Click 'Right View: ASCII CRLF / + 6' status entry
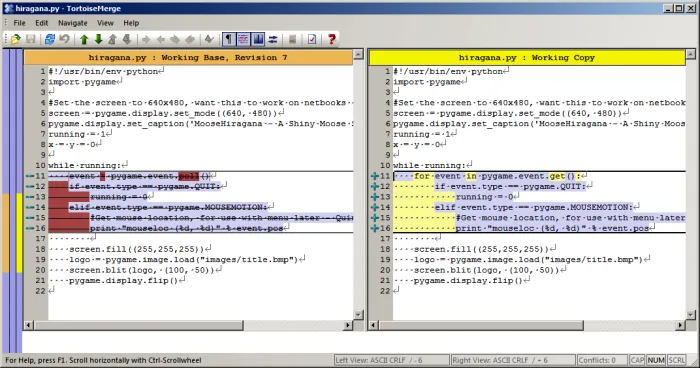 (x=513, y=360)
